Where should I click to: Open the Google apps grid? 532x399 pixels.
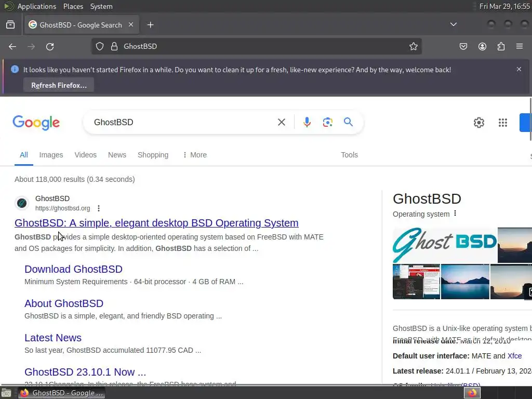pyautogui.click(x=503, y=123)
